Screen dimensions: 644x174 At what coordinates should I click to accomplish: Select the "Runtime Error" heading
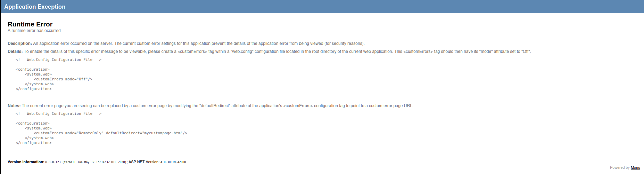[30, 24]
